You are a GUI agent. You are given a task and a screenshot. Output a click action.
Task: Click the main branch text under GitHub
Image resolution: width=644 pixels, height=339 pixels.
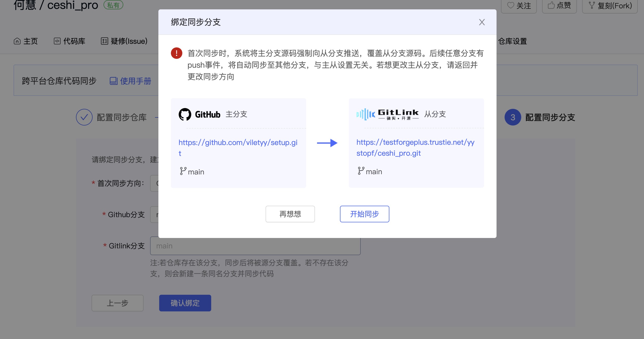[x=196, y=172]
